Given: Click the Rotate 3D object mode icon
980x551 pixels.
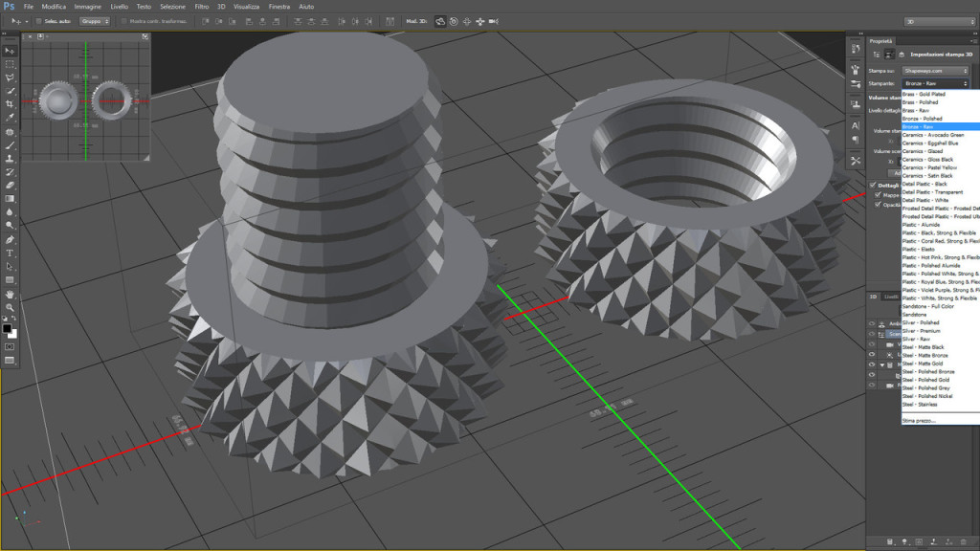Looking at the screenshot, I should tap(439, 20).
